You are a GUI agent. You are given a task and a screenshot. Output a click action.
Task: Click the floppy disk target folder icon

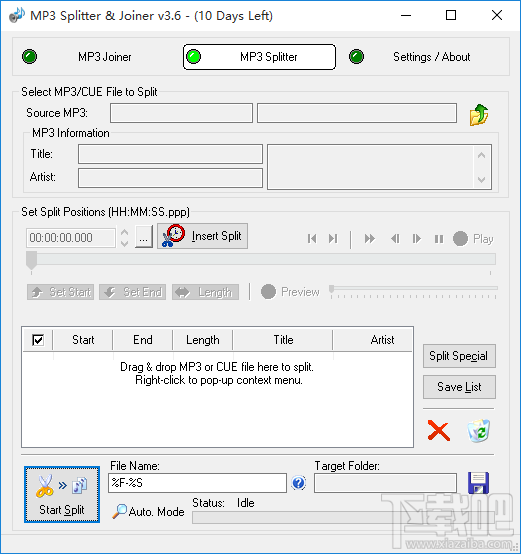click(x=478, y=483)
